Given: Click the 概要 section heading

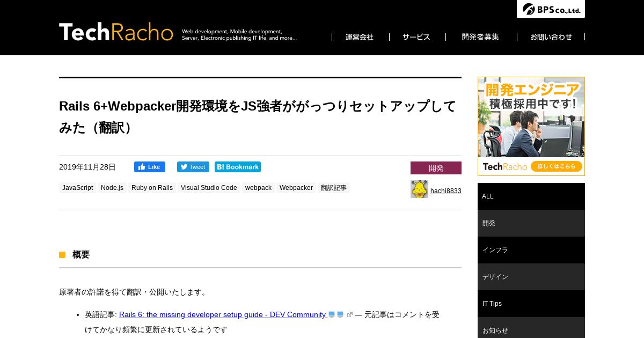Looking at the screenshot, I should pyautogui.click(x=81, y=255).
